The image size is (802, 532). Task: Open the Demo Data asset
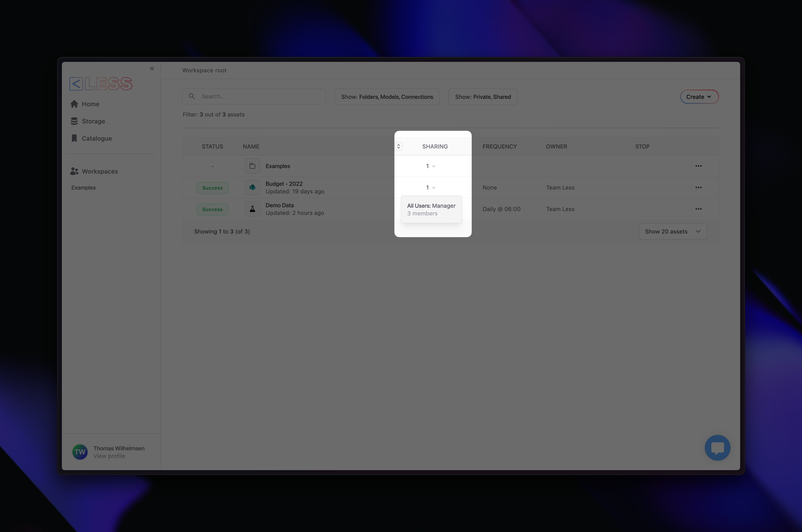click(279, 205)
